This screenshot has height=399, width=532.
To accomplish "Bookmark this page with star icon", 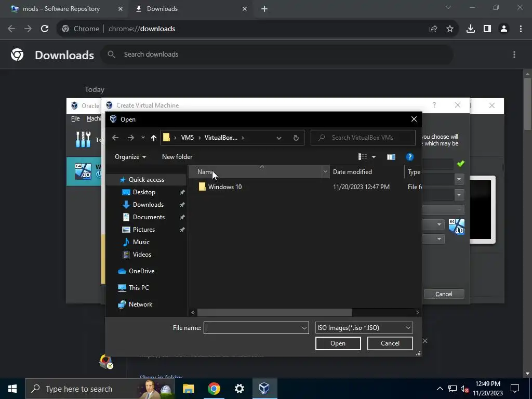I will (x=450, y=29).
